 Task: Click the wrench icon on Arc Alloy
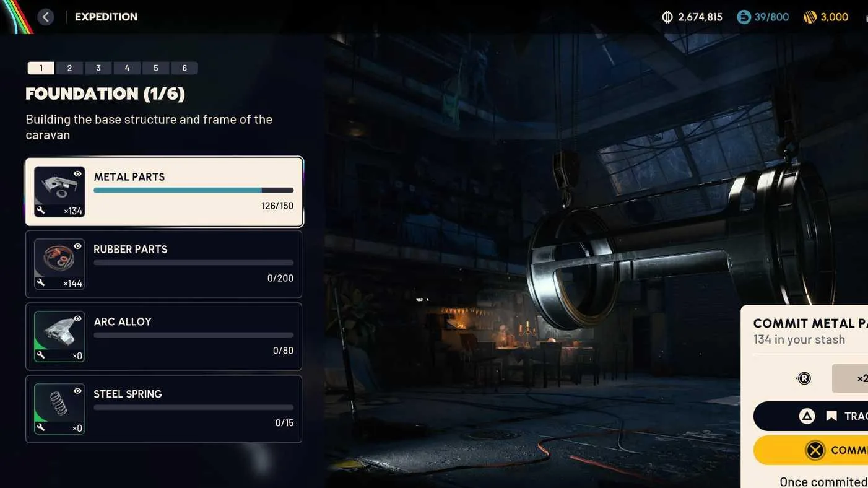pyautogui.click(x=41, y=355)
